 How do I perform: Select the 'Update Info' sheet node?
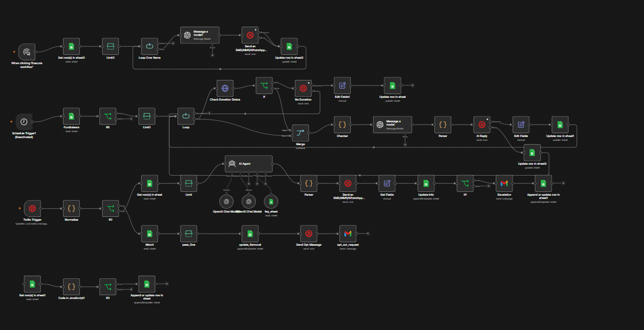coord(426,183)
